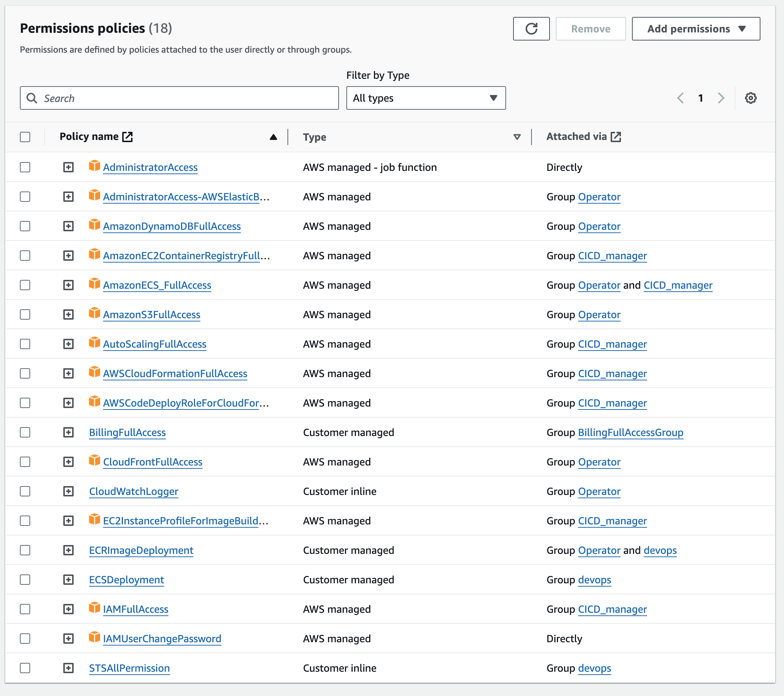Click orange box icon next to AmazonS3FullAccess
Image resolution: width=784 pixels, height=696 pixels.
click(94, 313)
